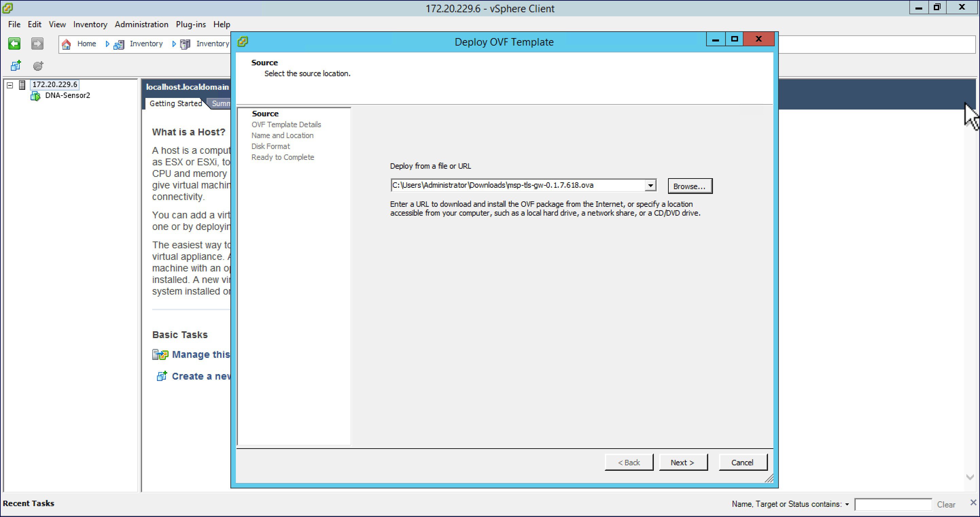Select the new virtual machine toolbar icon
980x517 pixels.
click(16, 66)
